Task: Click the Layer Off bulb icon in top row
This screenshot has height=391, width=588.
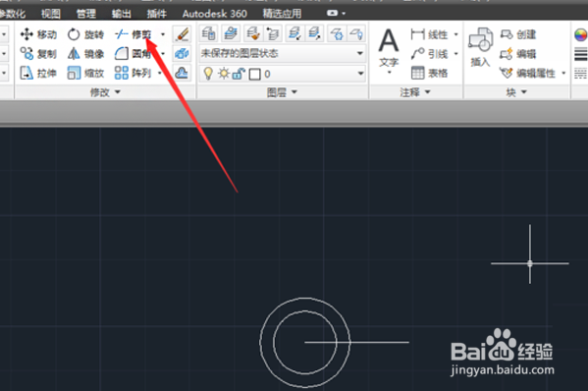Action: pos(356,33)
